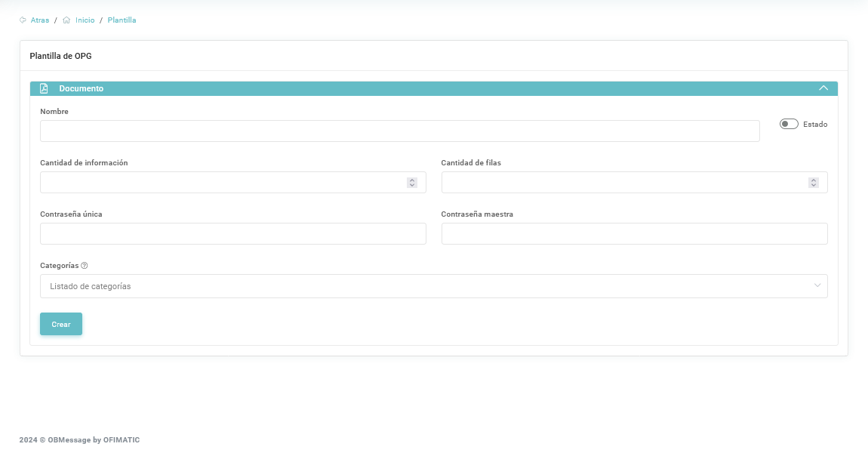The width and height of the screenshot is (868, 453).
Task: Open the Inicio breadcrumb link
Action: 85,20
